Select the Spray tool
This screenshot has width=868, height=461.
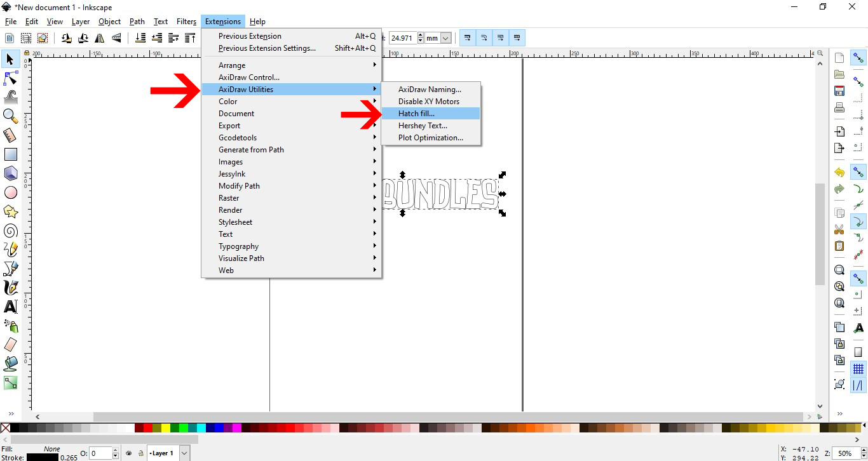tap(10, 326)
